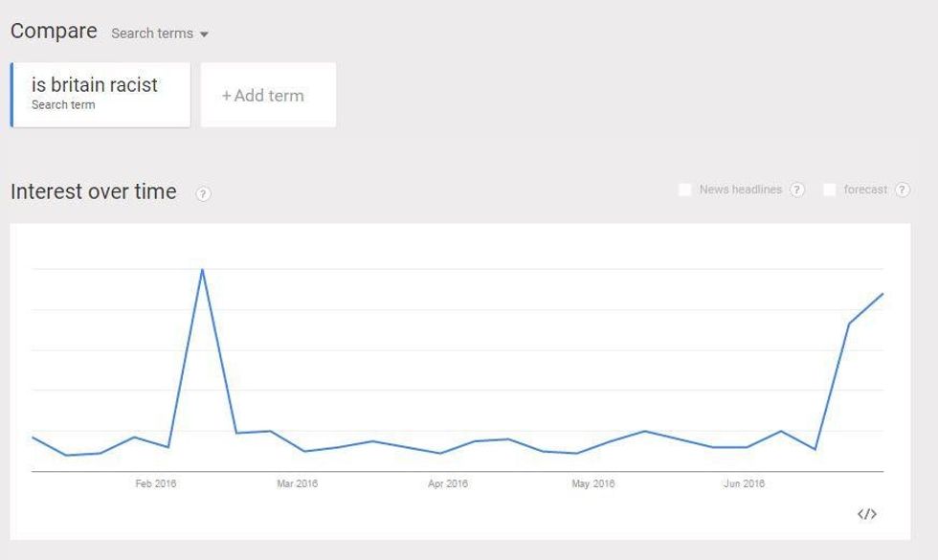Expand the Search terms dropdown
938x560 pixels.
(x=160, y=34)
